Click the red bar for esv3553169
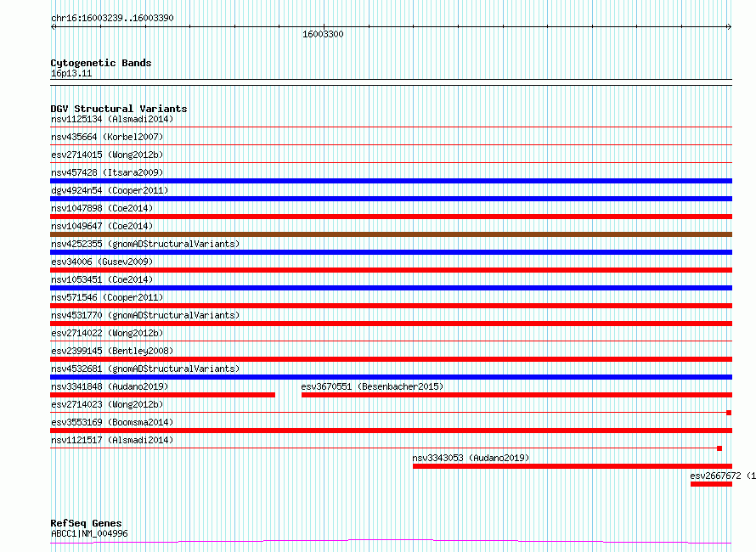The height and width of the screenshot is (552, 756). coord(391,431)
